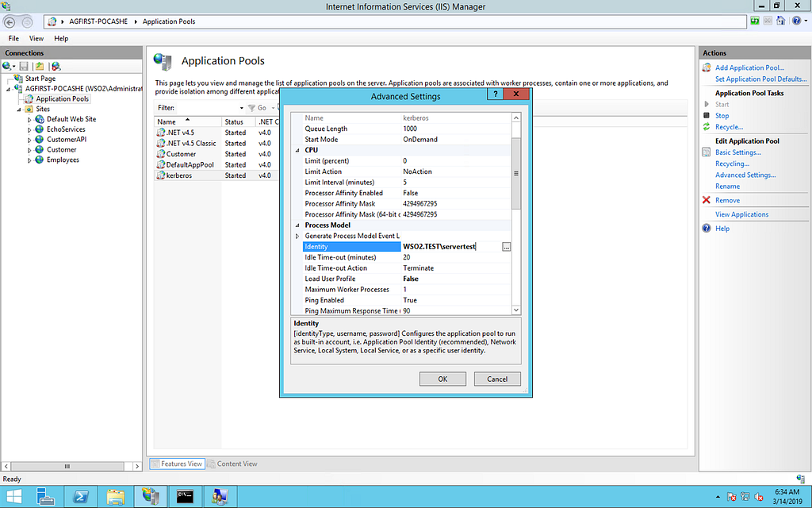Expand Generate Process Model Event Log entry
Screen dimensions: 812x508
(297, 236)
